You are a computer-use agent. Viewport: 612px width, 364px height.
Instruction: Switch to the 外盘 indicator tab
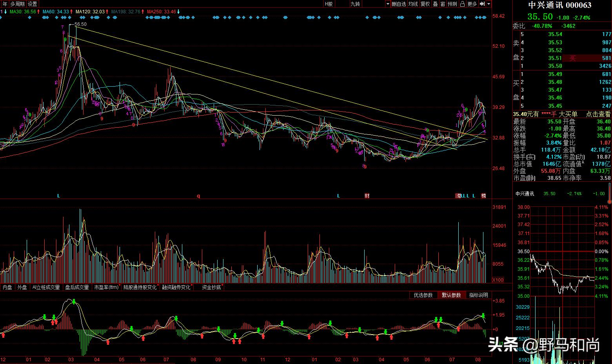(x=22, y=287)
